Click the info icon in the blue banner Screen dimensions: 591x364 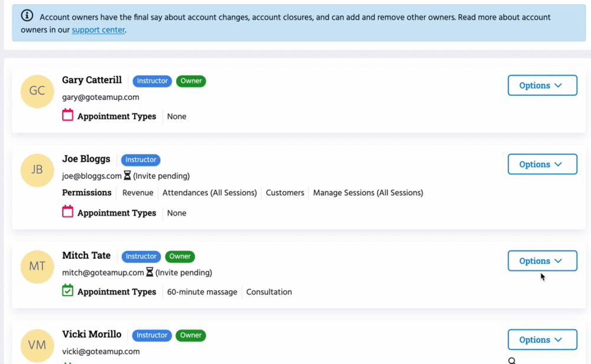[x=27, y=17]
